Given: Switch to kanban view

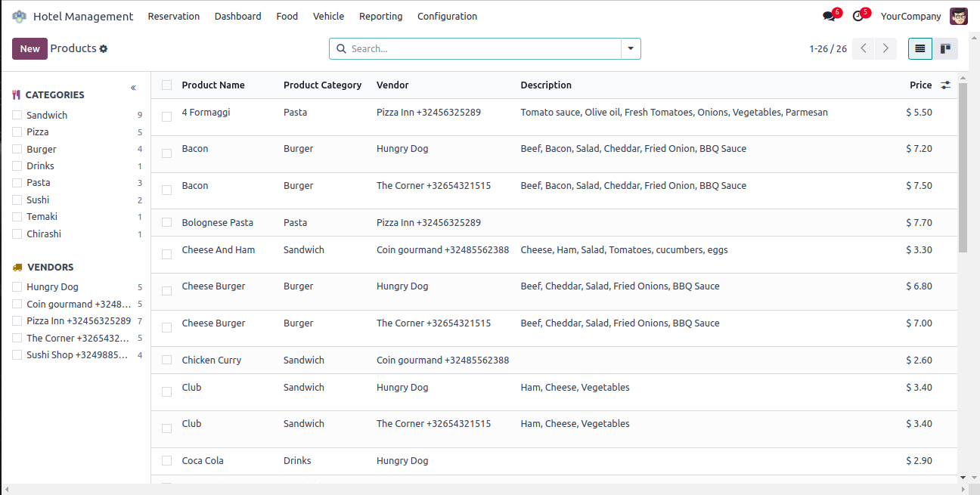Looking at the screenshot, I should pos(945,48).
